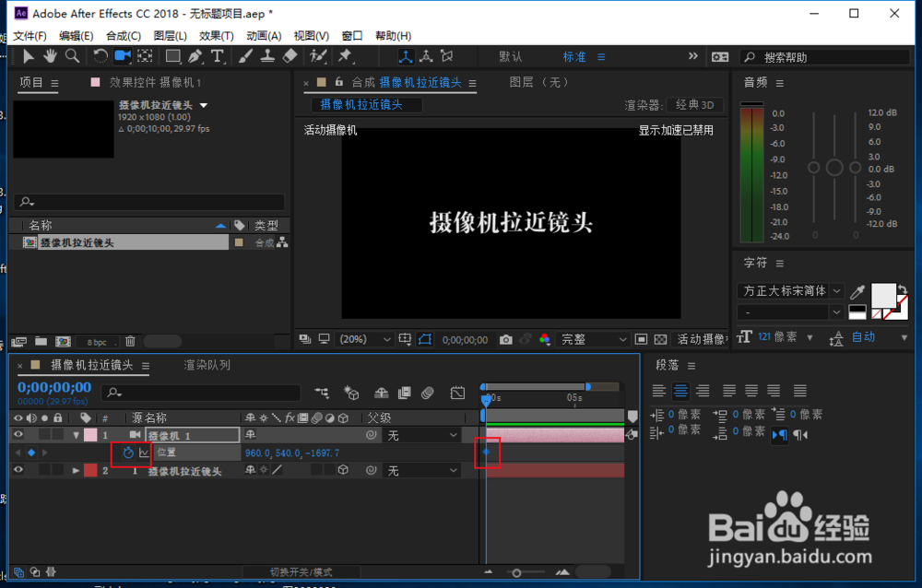922x588 pixels.
Task: Select the Zoom magnifier tool
Action: 72,56
